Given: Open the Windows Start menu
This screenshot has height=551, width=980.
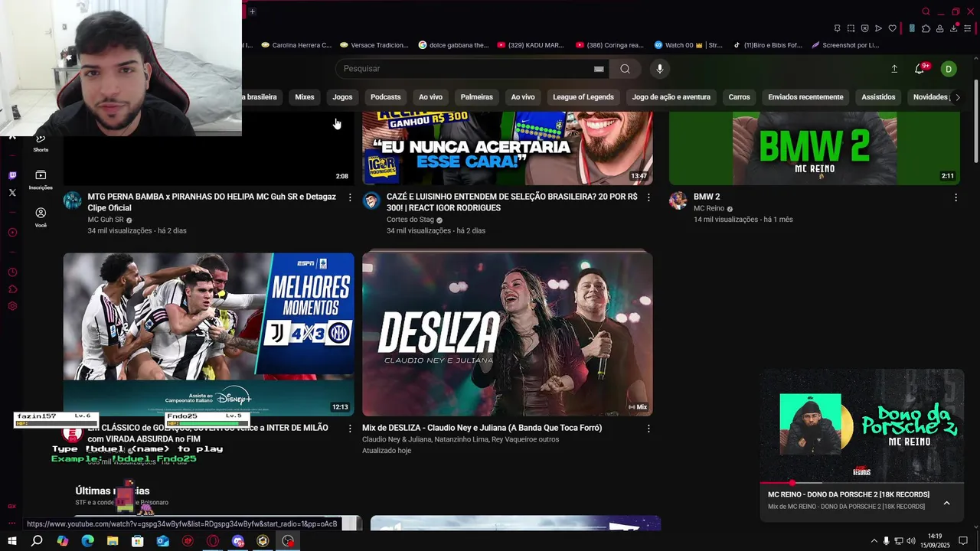Looking at the screenshot, I should (11, 541).
